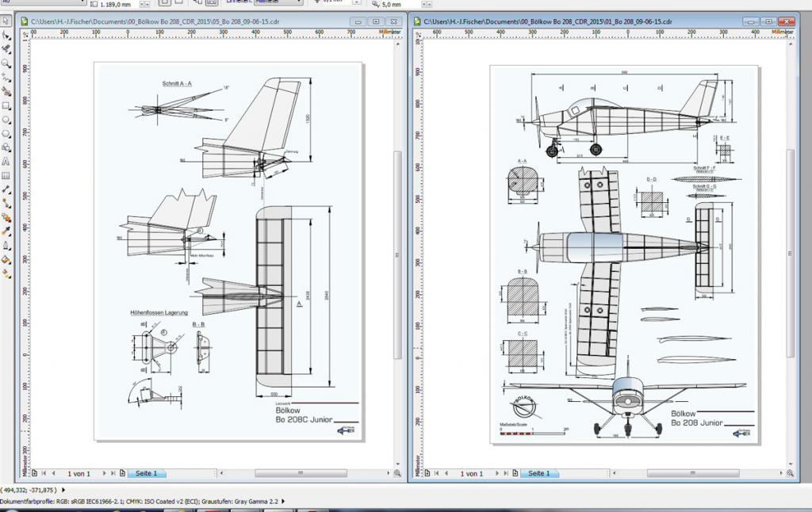
Task: Open Seite 1 tab in right document
Action: (x=539, y=473)
